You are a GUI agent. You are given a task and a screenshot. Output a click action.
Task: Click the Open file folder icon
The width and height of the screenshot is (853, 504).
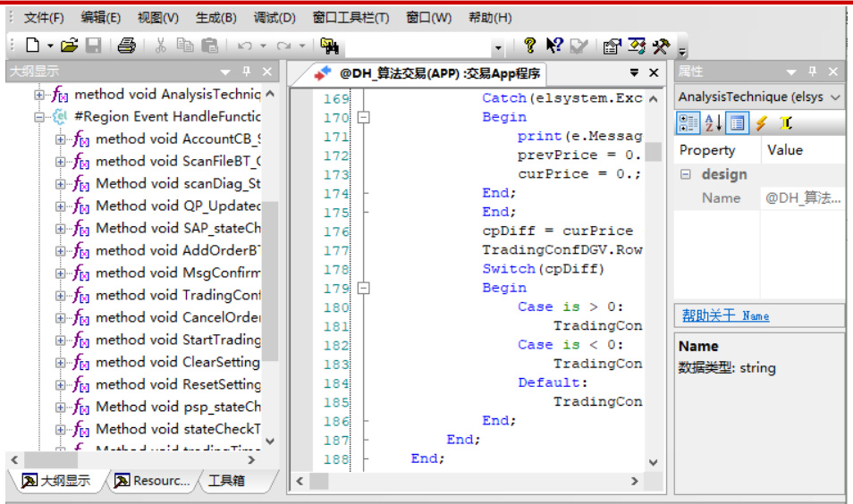coord(69,46)
